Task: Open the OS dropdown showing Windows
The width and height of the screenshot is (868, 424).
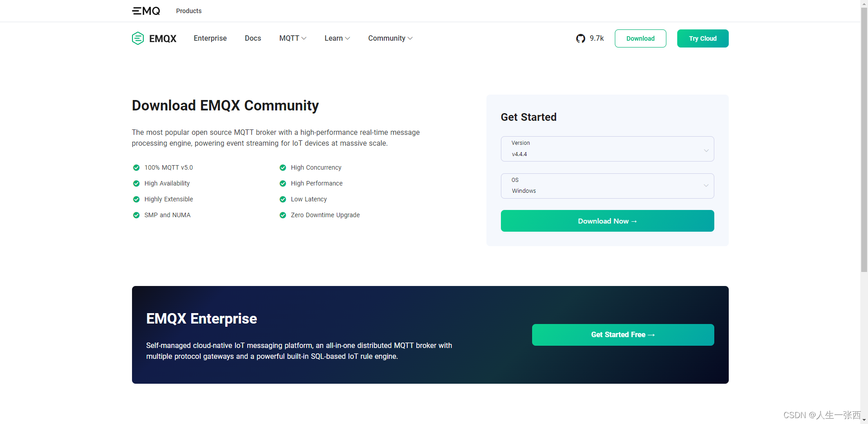Action: 607,186
